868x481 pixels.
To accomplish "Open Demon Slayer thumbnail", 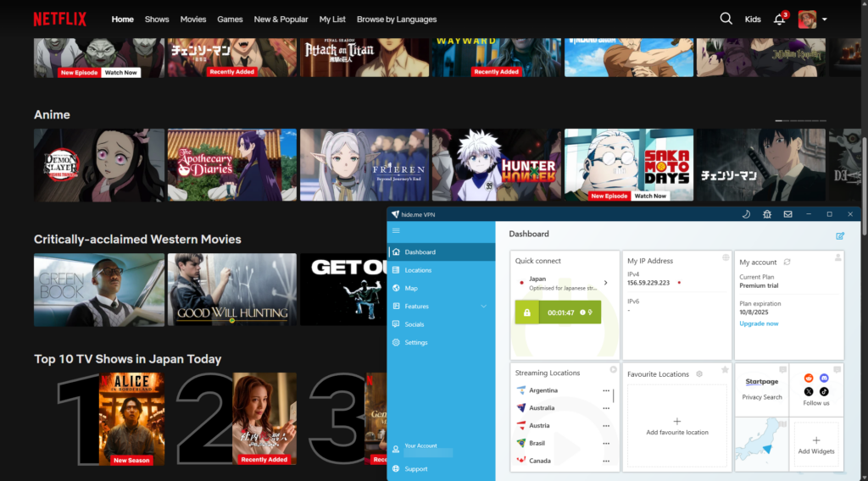I will pos(99,165).
